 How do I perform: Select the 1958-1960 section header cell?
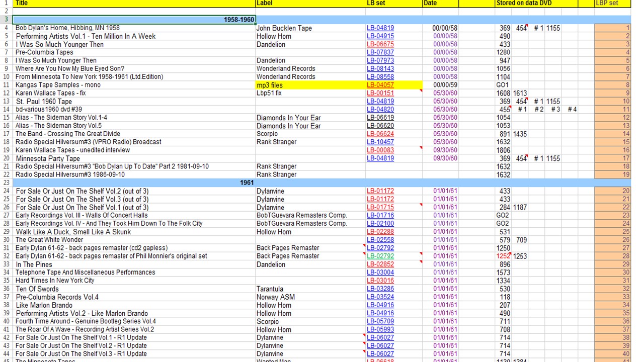[x=134, y=20]
